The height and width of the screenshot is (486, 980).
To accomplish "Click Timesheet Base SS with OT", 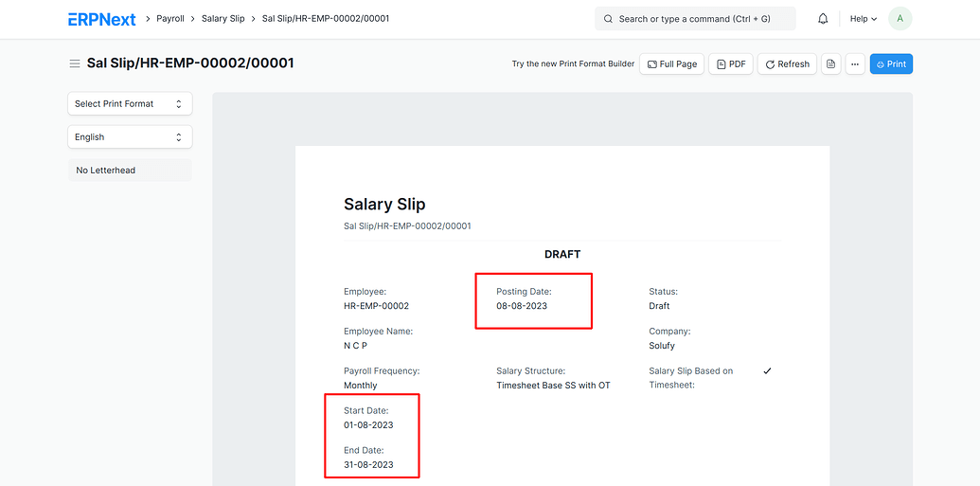I will click(x=553, y=386).
